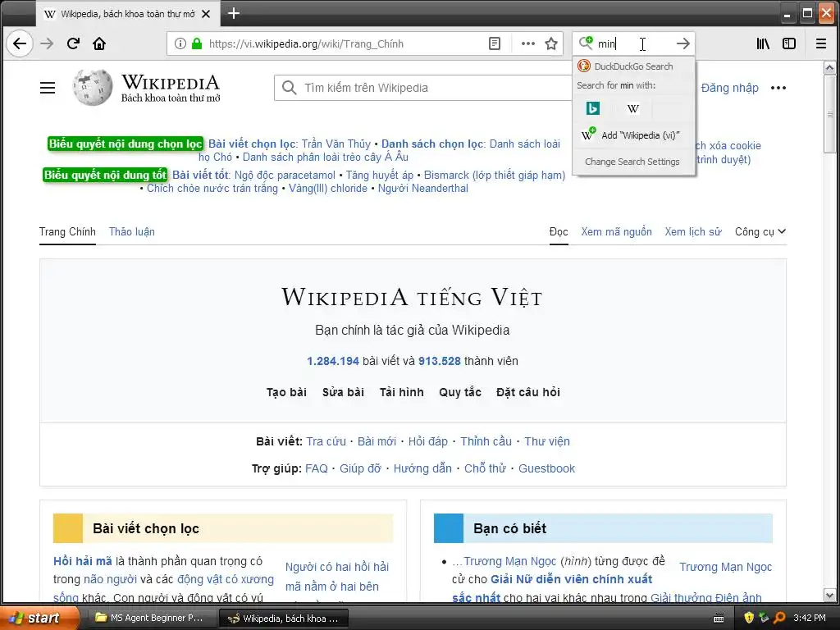Open Wikipedia sidebar hamburger menu
840x630 pixels.
click(x=48, y=87)
